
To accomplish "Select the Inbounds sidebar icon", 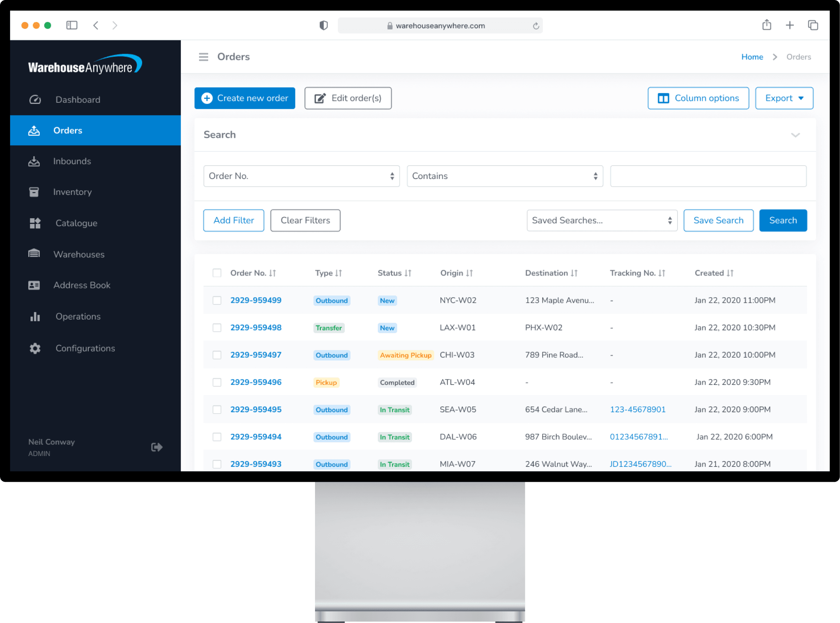I will tap(34, 161).
